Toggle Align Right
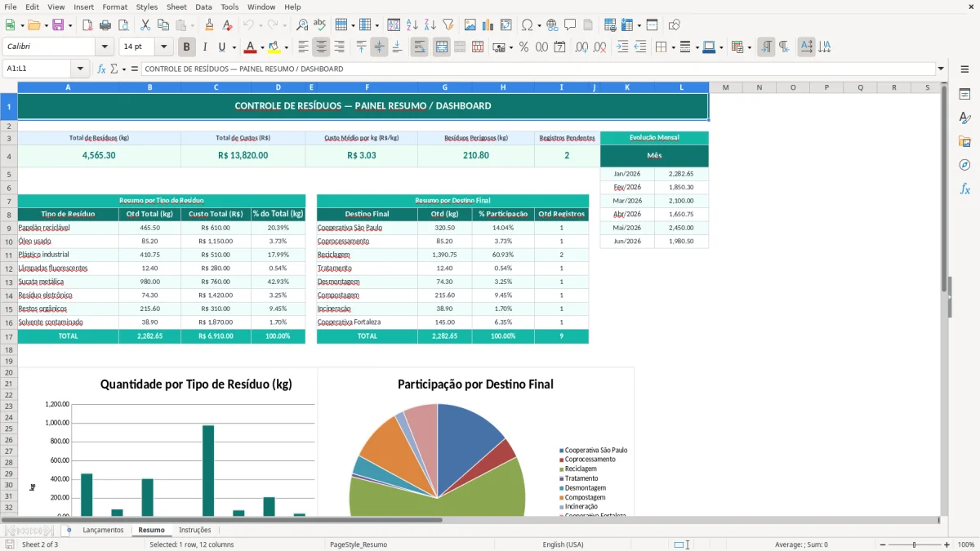The image size is (980, 551). point(340,47)
